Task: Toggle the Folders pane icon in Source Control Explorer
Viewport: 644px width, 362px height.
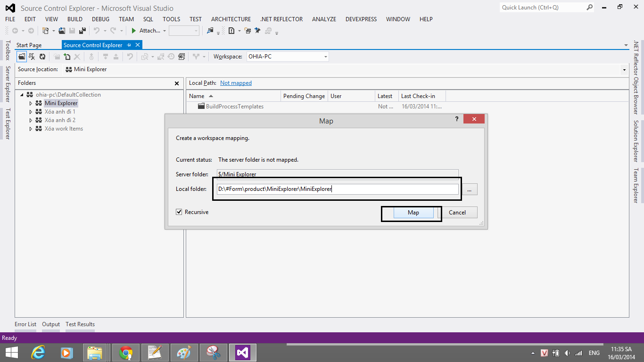Action: (x=22, y=57)
